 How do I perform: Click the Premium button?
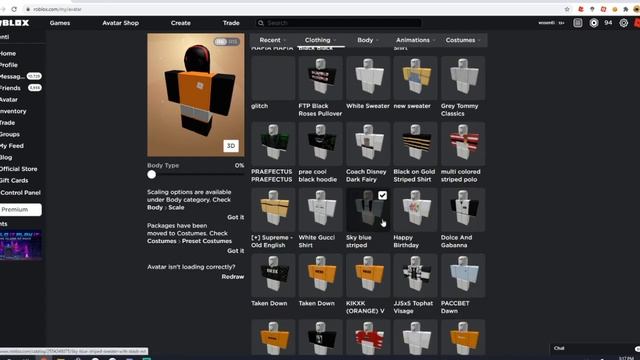pos(20,209)
